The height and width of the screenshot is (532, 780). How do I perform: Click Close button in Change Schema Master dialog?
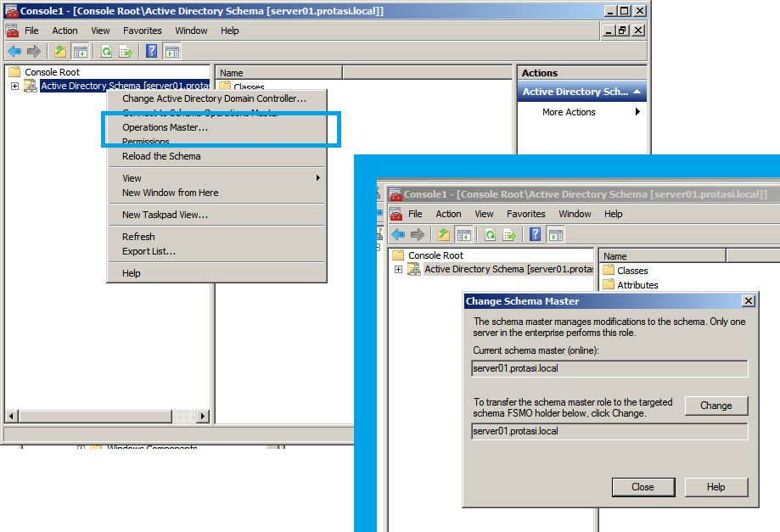tap(643, 487)
